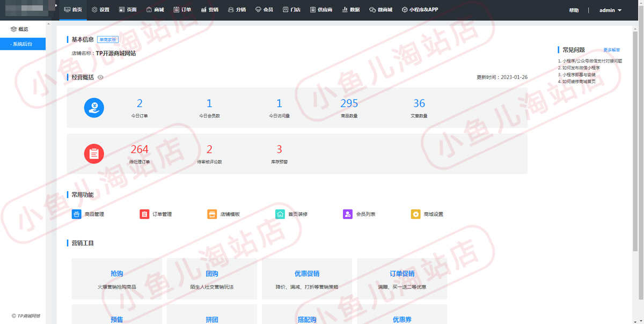The image size is (644, 324).
Task: Open the 优惠促销 discount promotion card
Action: 307,279
